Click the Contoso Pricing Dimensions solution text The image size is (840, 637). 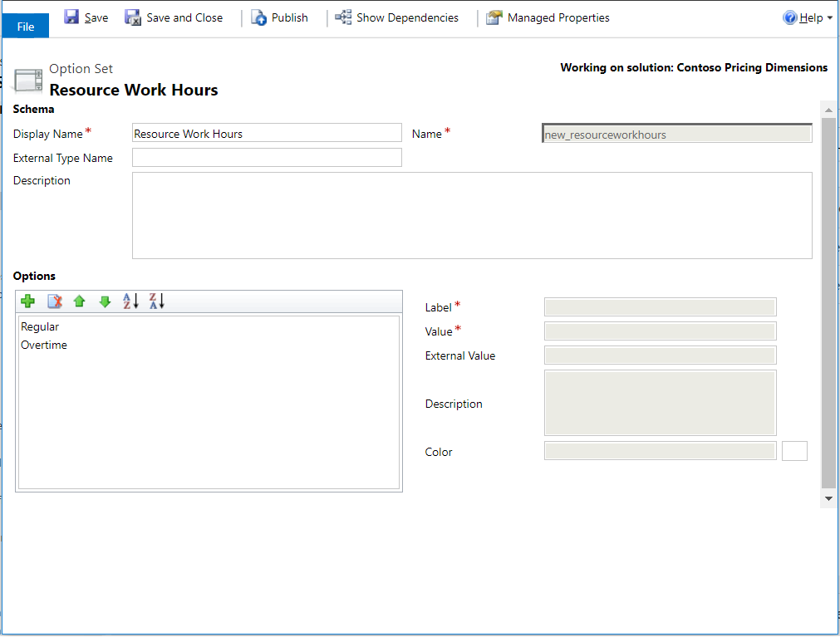(752, 67)
